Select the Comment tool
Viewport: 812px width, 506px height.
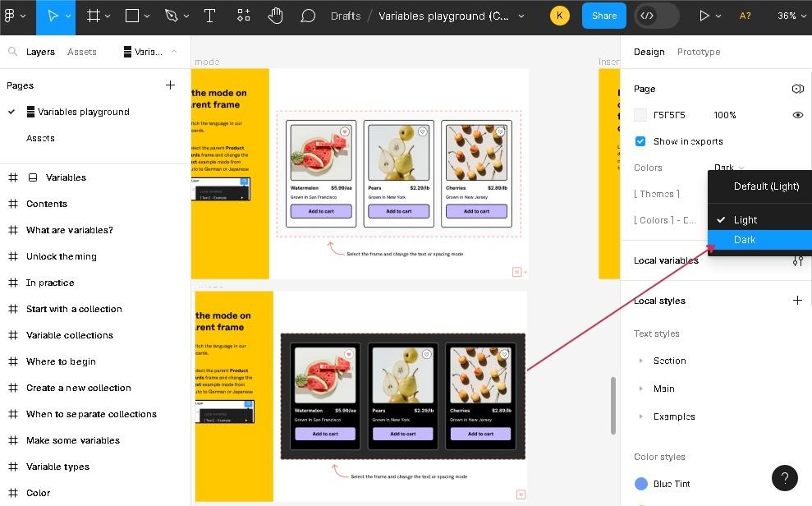[x=308, y=16]
